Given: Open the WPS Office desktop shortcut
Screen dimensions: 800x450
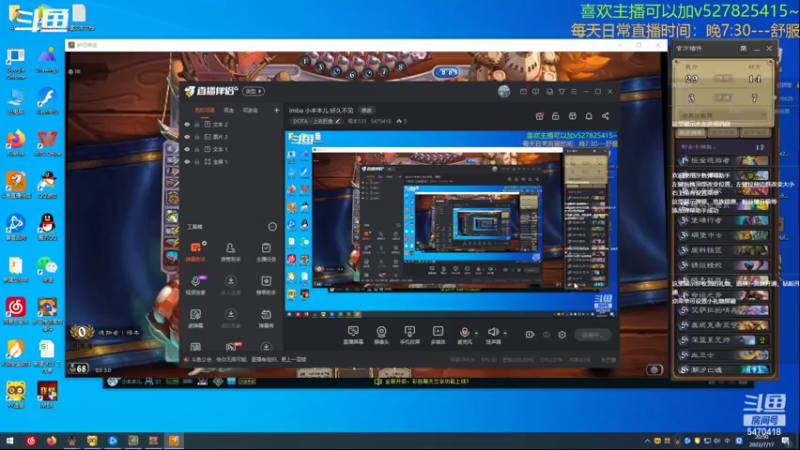Looking at the screenshot, I should coord(47,144).
